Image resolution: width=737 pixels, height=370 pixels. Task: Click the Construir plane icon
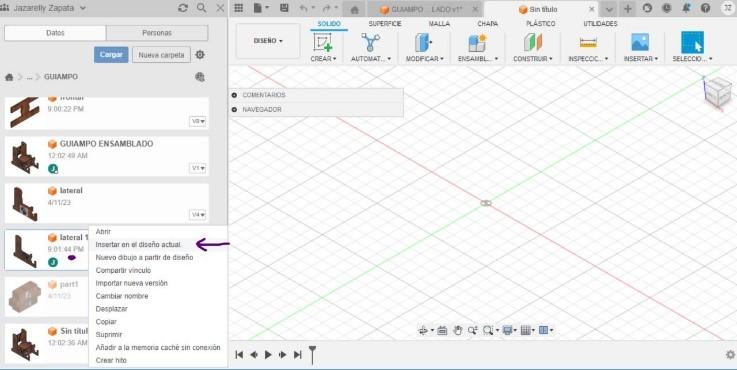(533, 42)
